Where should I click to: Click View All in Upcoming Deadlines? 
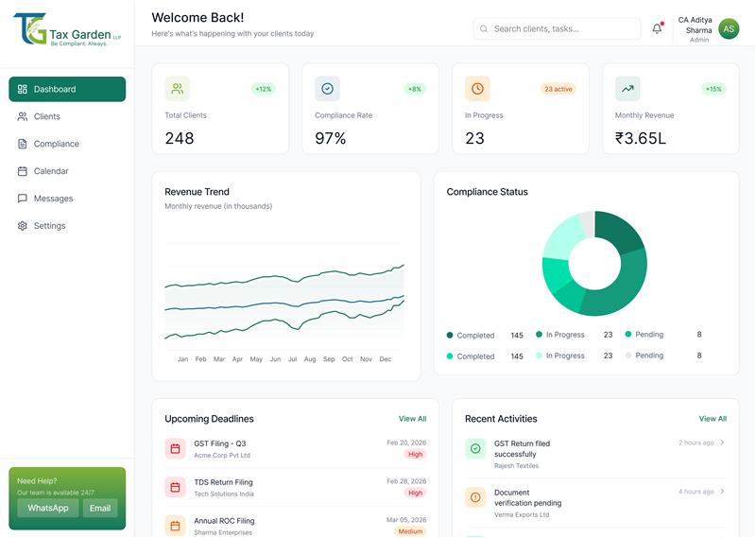coord(412,419)
